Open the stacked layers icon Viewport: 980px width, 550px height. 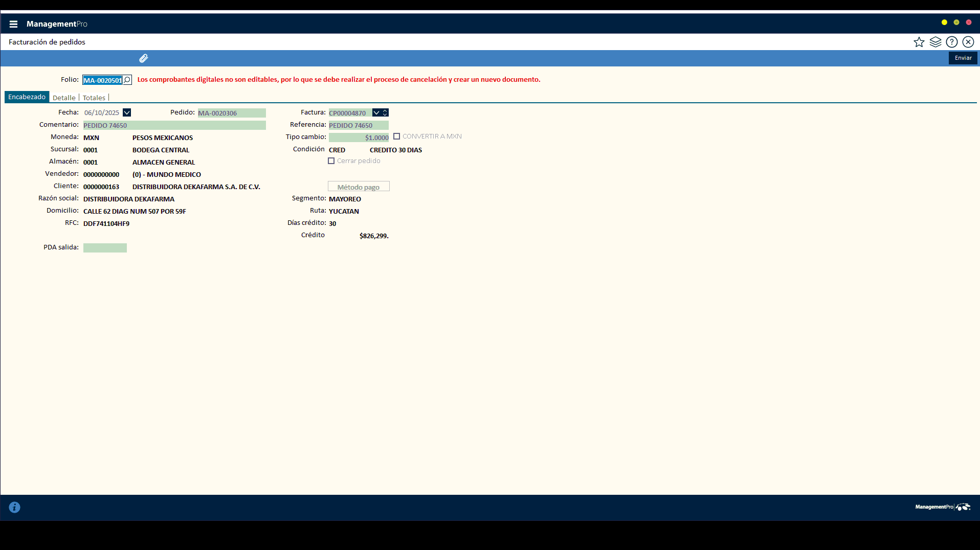coord(935,42)
